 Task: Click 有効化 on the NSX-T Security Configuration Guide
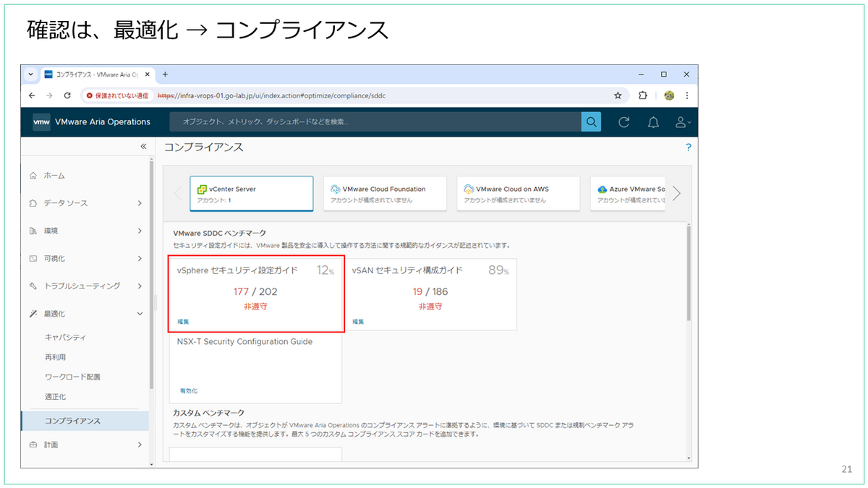[188, 390]
